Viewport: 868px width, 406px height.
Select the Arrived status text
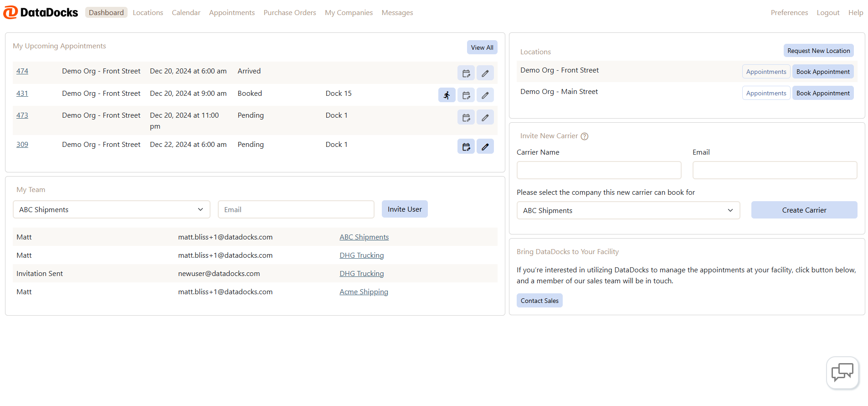(x=249, y=71)
